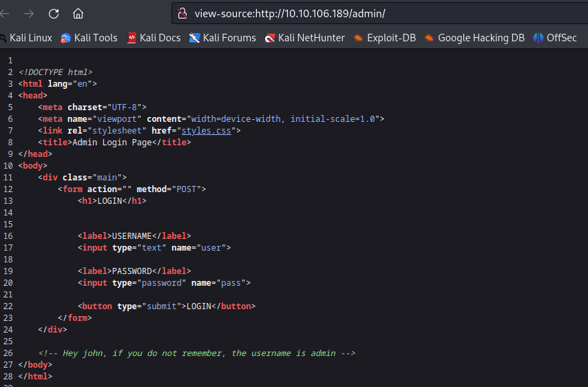Image resolution: width=588 pixels, height=387 pixels.
Task: Open the Kali NetHunter bookmark
Action: [x=305, y=38]
